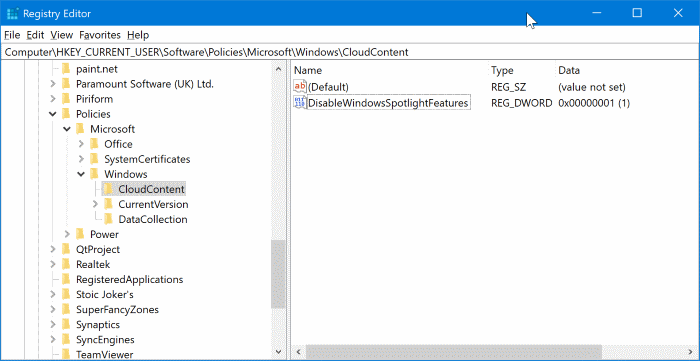Expand the Realtek key
Screen dimensions: 700x361
(x=53, y=265)
